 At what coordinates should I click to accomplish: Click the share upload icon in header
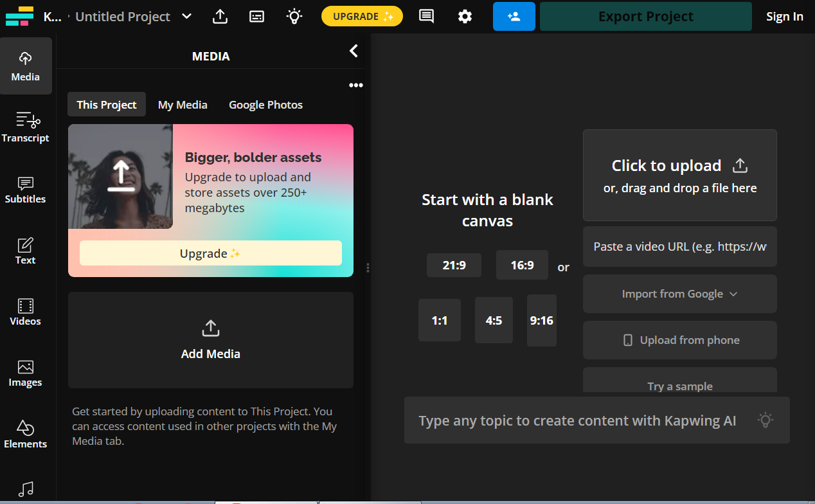(x=220, y=17)
